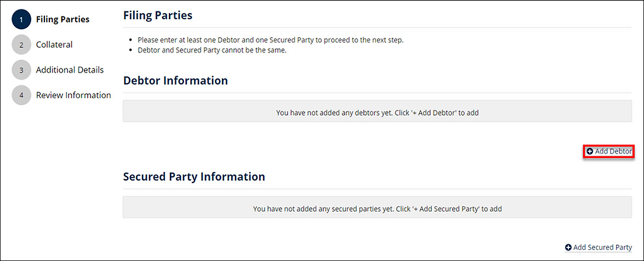
Task: Click the 'Please enter at least one Debtor' instruction
Action: point(270,41)
